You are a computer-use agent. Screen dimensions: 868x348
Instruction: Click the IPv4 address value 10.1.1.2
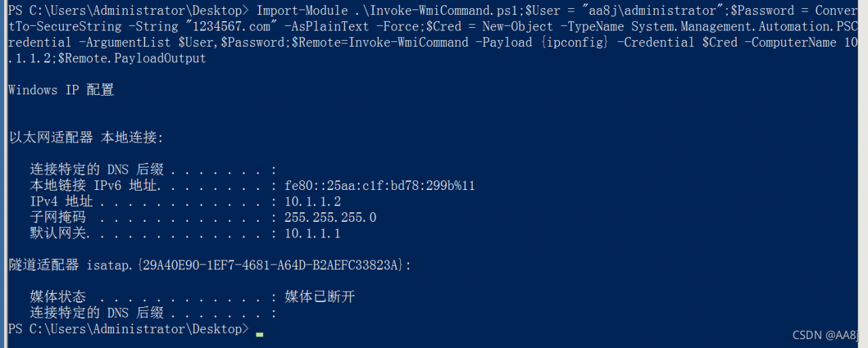313,202
